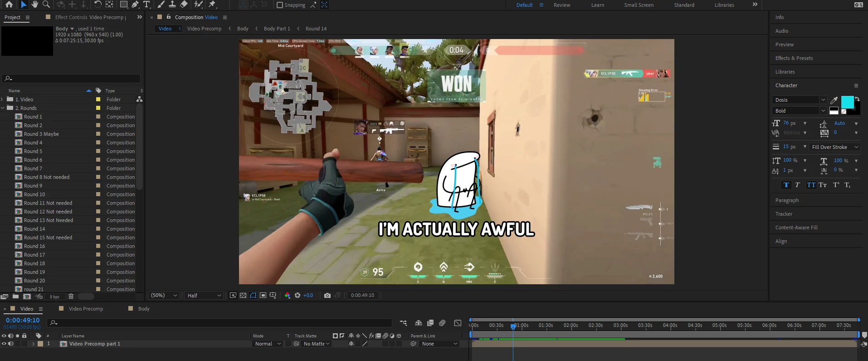Select the Brush tool
This screenshot has width=868, height=361.
click(161, 5)
